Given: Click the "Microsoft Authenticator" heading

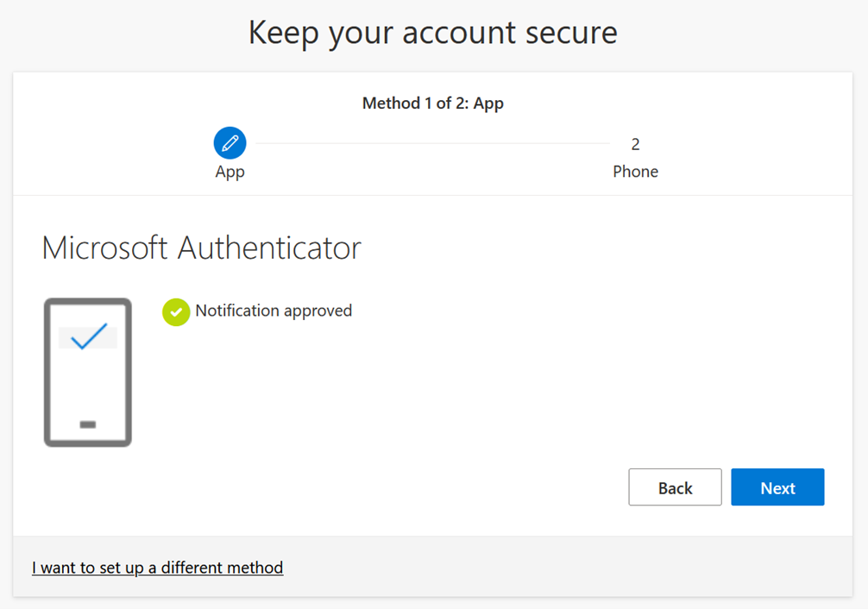Looking at the screenshot, I should pos(201,248).
